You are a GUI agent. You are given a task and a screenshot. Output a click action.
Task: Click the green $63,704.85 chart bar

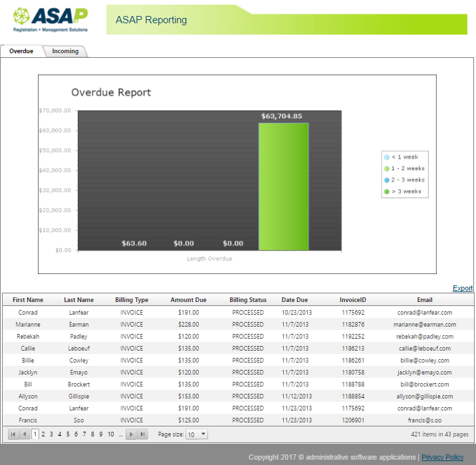click(x=283, y=186)
